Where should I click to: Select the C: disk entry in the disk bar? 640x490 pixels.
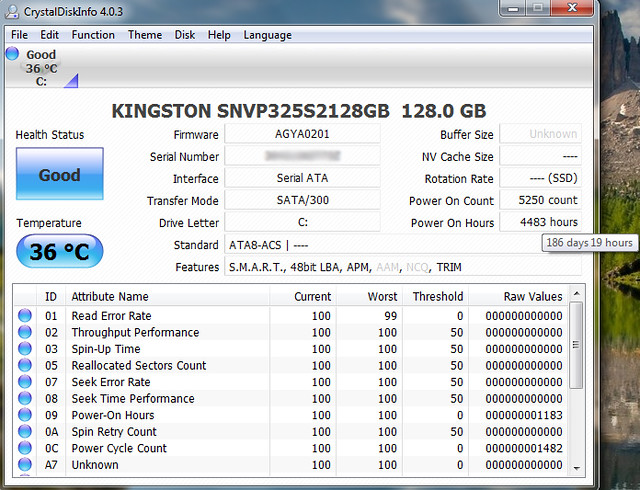(x=41, y=68)
